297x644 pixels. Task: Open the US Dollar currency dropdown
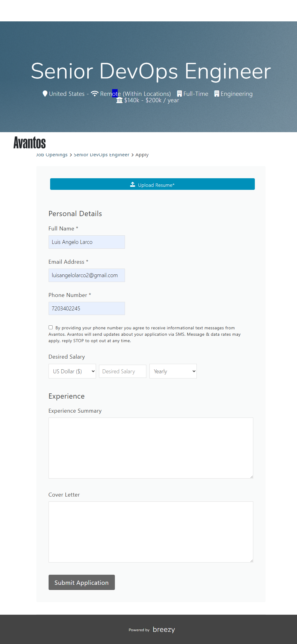click(x=72, y=371)
